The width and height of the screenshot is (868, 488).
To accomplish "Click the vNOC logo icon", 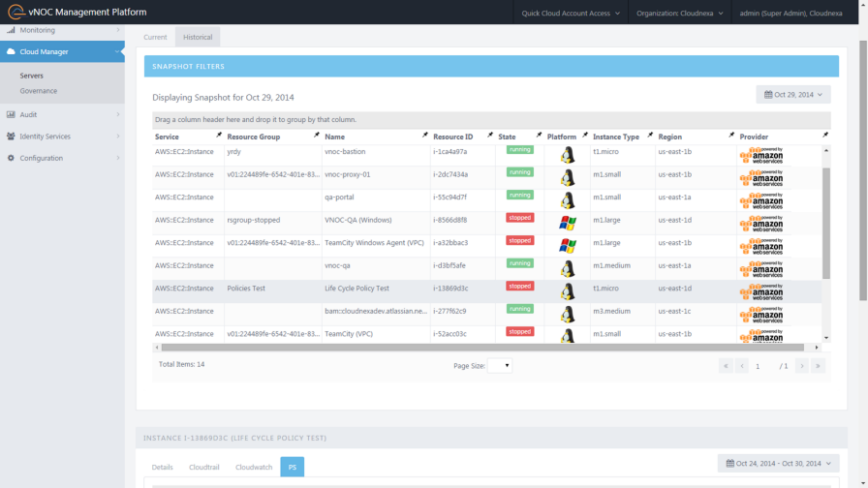I will 14,12.
